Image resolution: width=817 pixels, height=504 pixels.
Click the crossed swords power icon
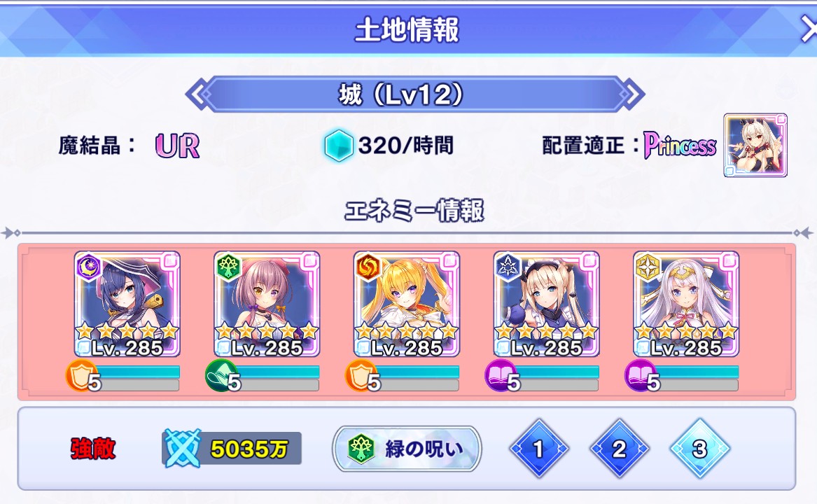182,448
